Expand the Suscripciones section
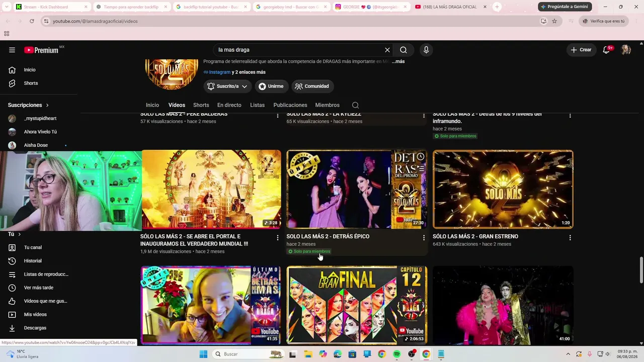Image resolution: width=644 pixels, height=362 pixels. click(x=28, y=105)
